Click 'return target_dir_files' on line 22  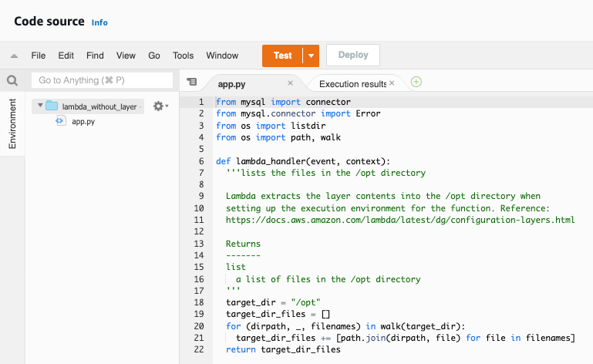coord(283,349)
